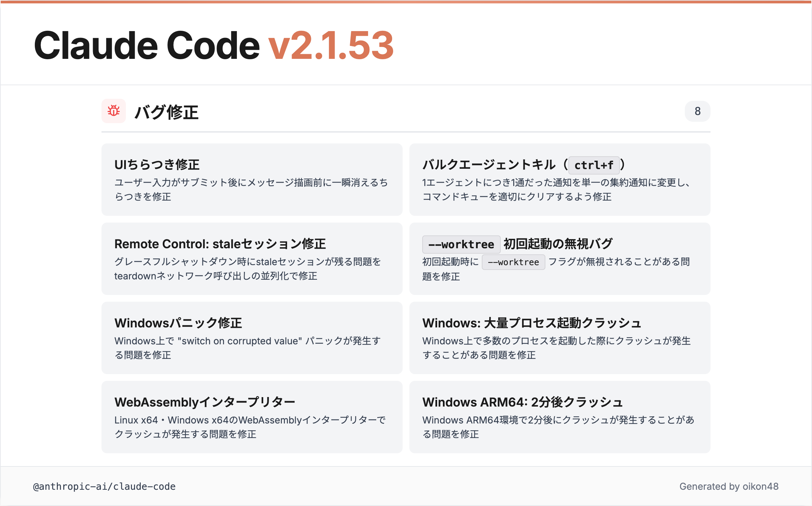The height and width of the screenshot is (506, 812).
Task: Click the "switch on corrupted value" description
Action: click(x=248, y=348)
